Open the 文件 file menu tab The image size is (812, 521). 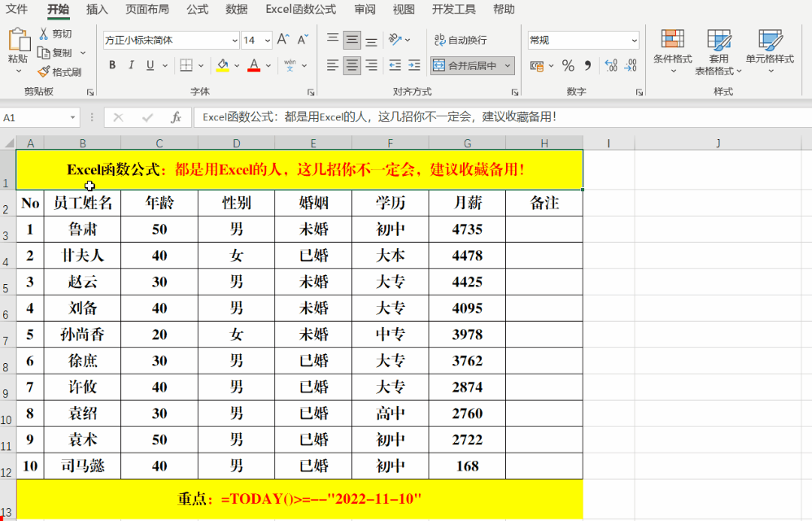click(16, 9)
